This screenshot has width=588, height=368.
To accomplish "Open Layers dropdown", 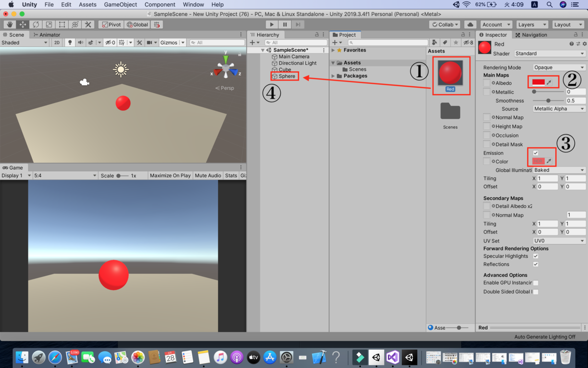I will pyautogui.click(x=531, y=25).
